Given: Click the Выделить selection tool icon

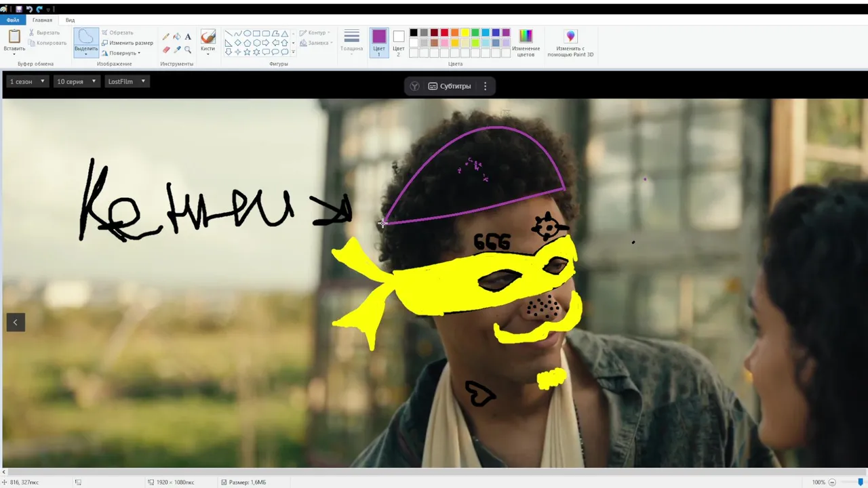Looking at the screenshot, I should (x=86, y=37).
